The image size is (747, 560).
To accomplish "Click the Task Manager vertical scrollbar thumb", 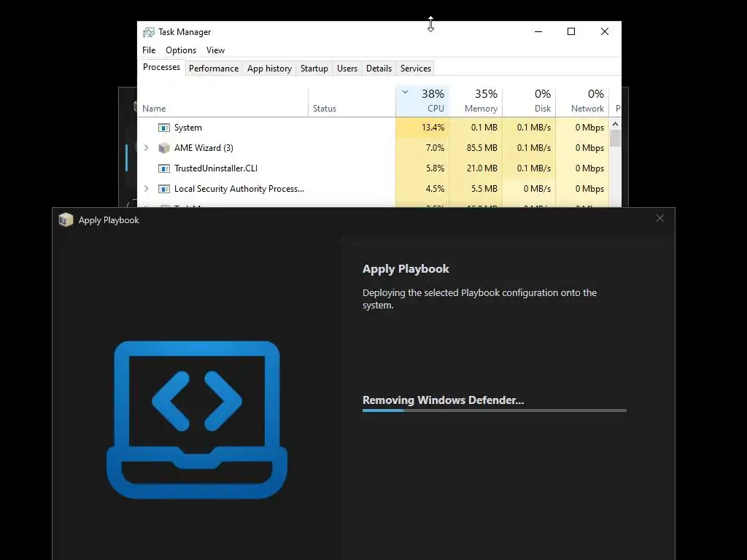I will (x=615, y=138).
